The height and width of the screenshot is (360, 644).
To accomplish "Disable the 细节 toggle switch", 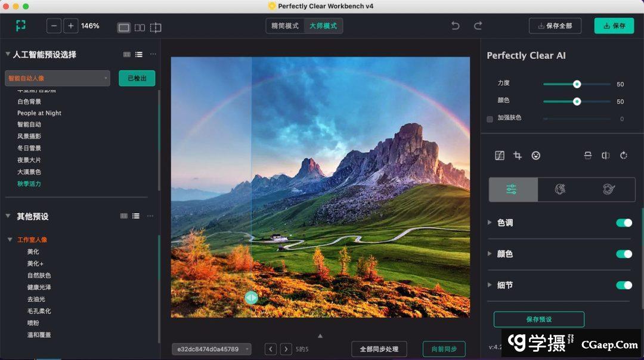I will 624,285.
